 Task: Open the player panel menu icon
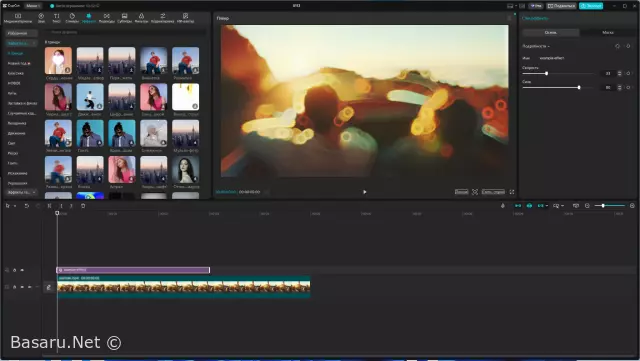pyautogui.click(x=509, y=18)
